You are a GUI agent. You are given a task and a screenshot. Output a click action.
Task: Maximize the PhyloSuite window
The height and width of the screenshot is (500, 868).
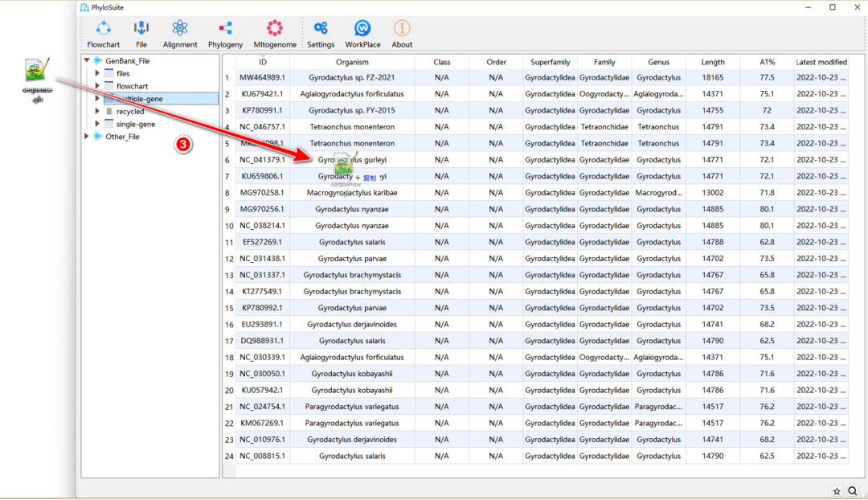tap(832, 7)
